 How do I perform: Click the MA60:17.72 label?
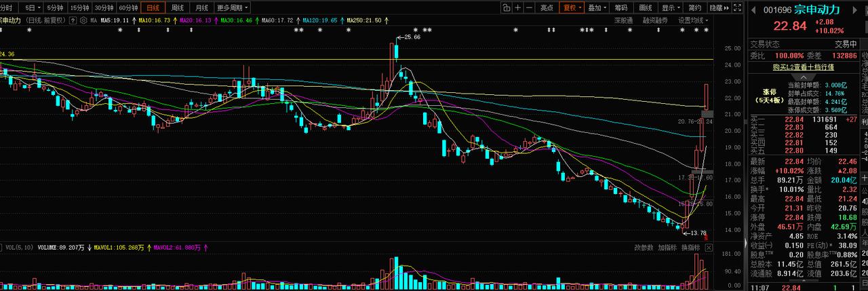click(x=278, y=20)
